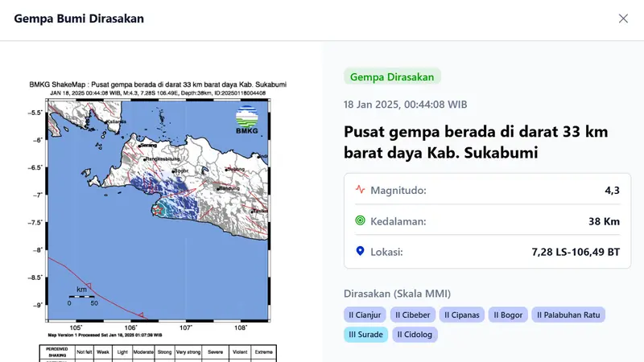
Task: Click the depth value 38 Km
Action: tap(604, 221)
